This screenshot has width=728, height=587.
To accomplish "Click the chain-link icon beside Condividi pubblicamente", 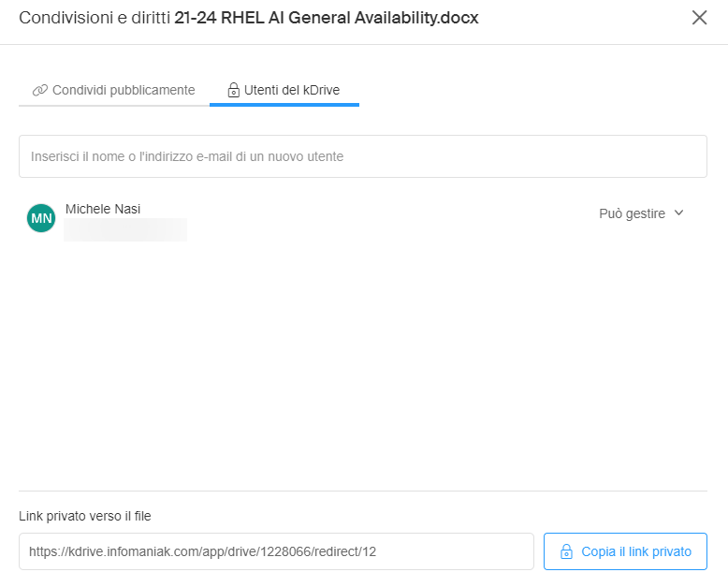I will 39,91.
